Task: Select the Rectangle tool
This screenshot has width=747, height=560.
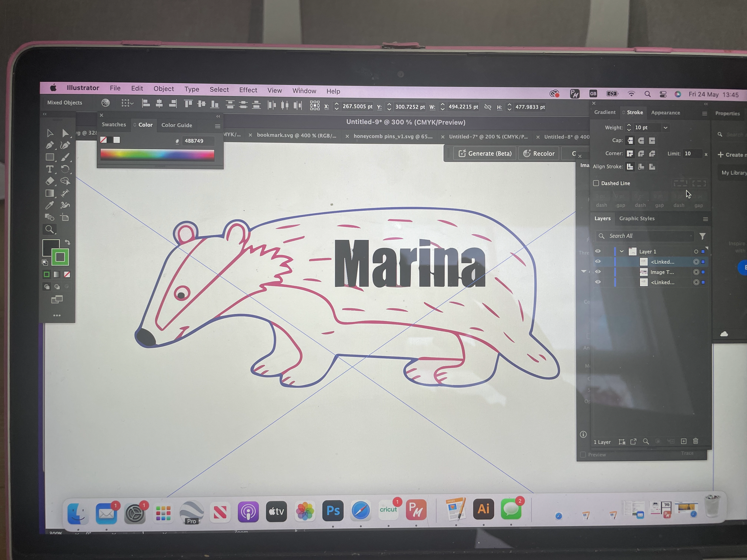Action: tap(50, 157)
